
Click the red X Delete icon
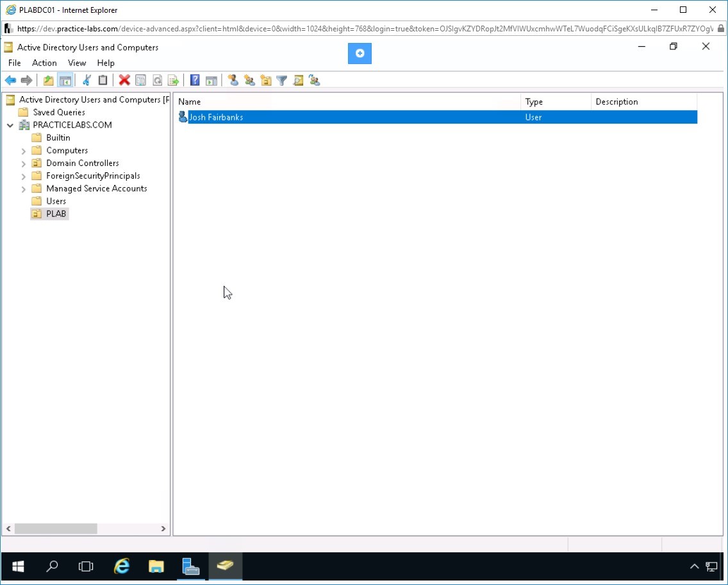[x=124, y=80]
